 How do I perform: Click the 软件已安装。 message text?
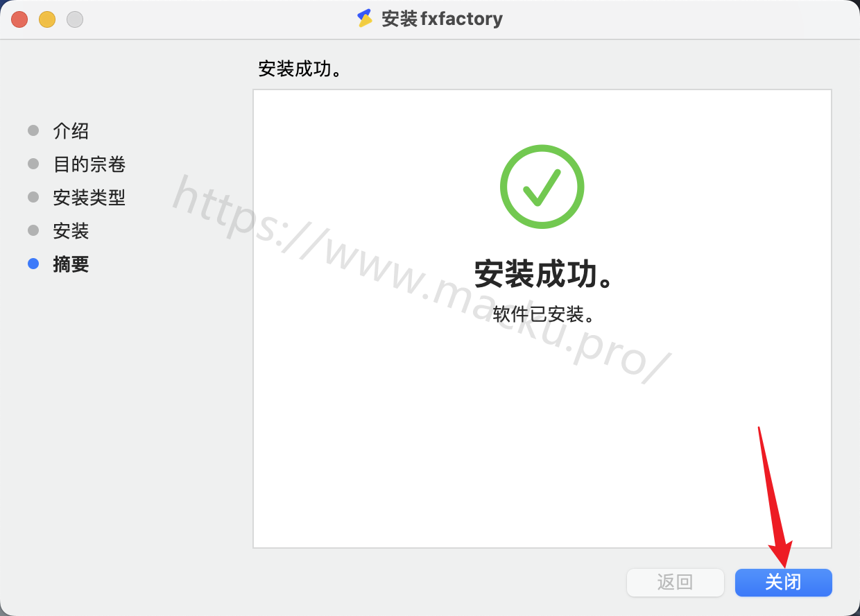coord(544,315)
